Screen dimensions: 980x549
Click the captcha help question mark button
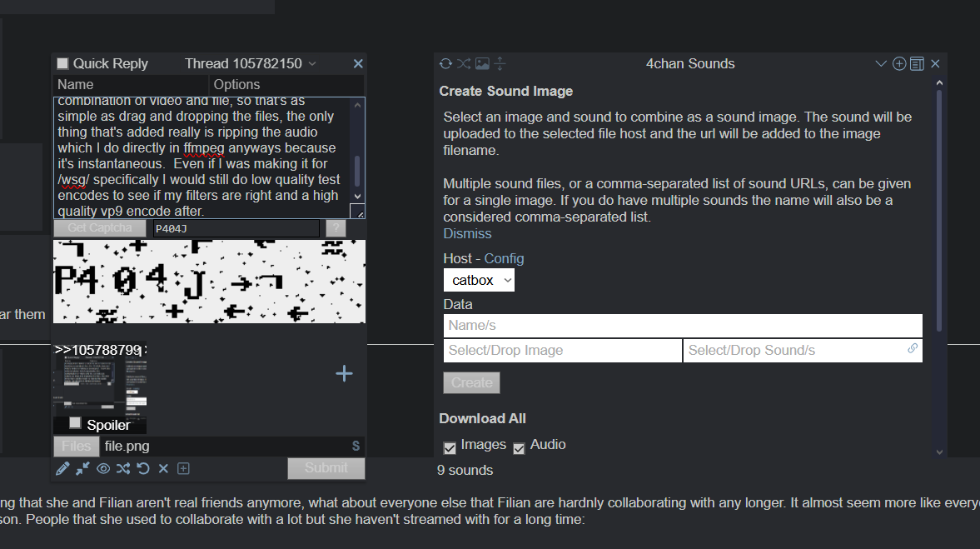click(336, 228)
